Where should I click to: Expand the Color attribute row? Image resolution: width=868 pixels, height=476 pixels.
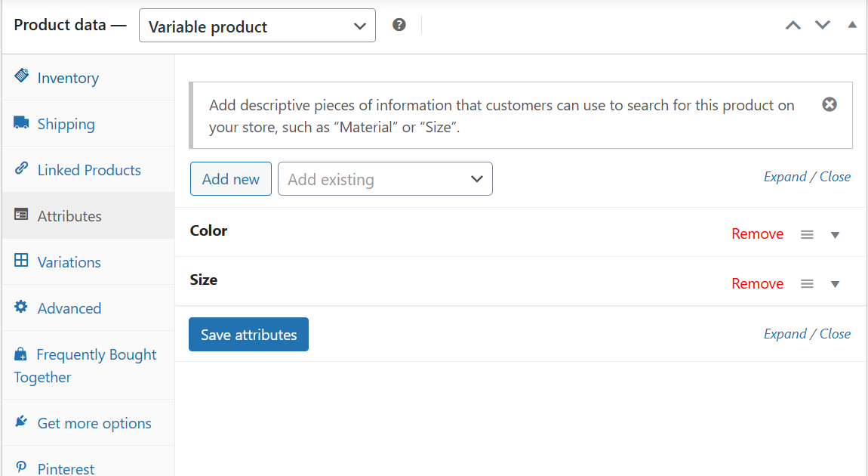tap(836, 234)
